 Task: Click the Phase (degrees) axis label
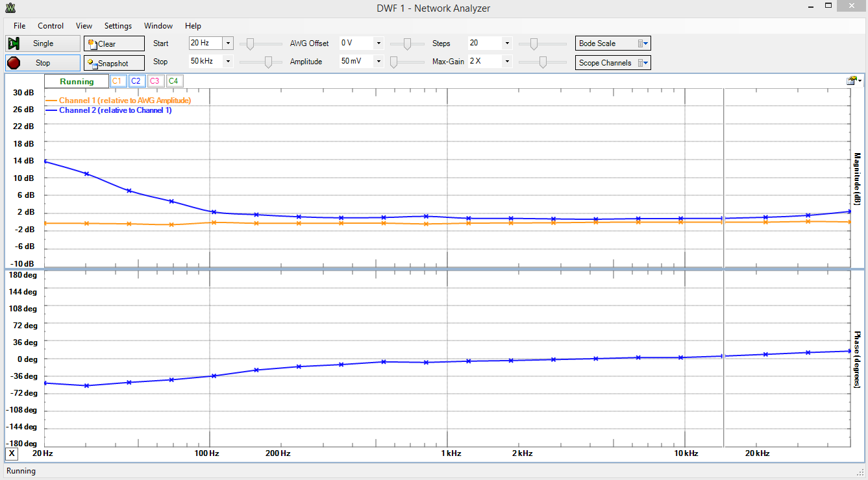click(857, 360)
